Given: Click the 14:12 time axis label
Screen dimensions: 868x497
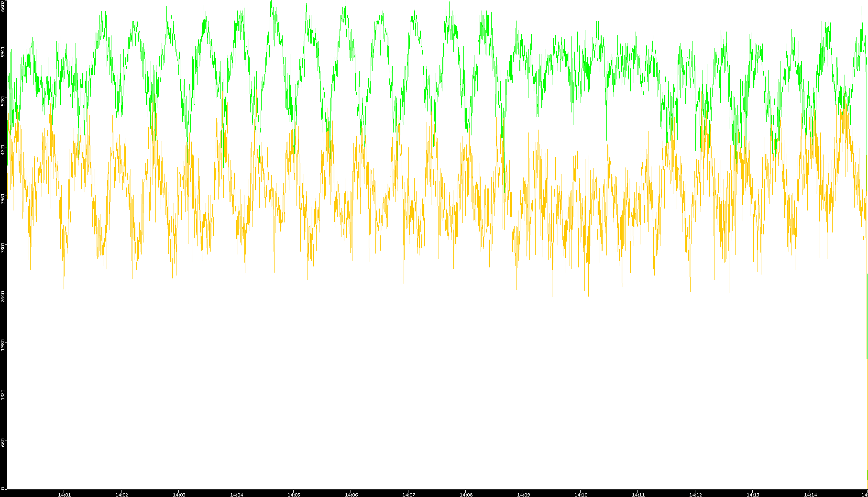Looking at the screenshot, I should pyautogui.click(x=695, y=495).
